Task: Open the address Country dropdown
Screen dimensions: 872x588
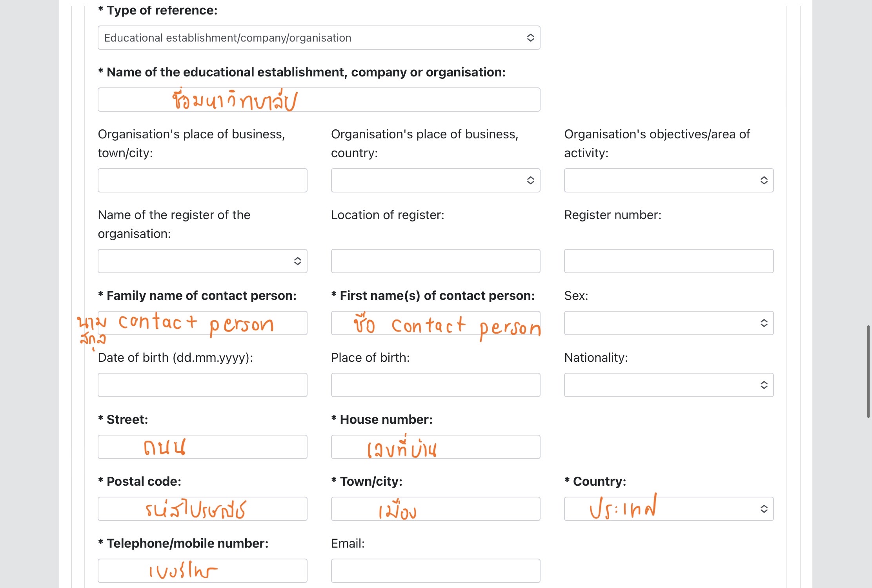Action: (x=668, y=509)
